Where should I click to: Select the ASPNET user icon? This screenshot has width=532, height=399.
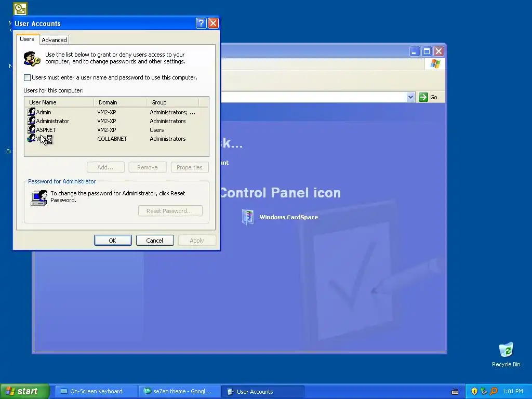point(31,129)
